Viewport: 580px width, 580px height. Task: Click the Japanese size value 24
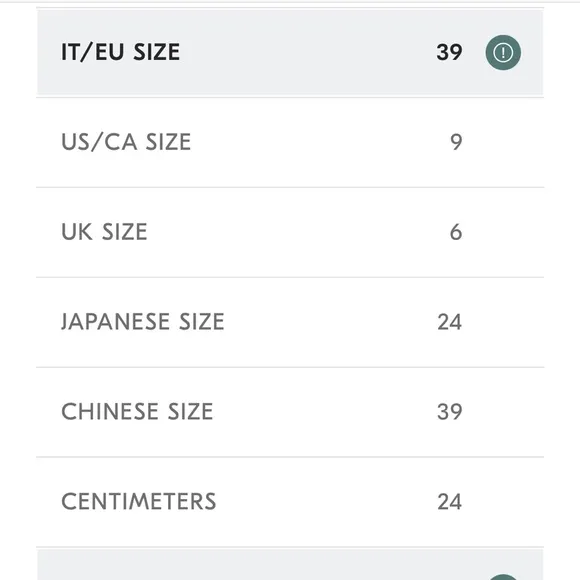pyautogui.click(x=449, y=322)
